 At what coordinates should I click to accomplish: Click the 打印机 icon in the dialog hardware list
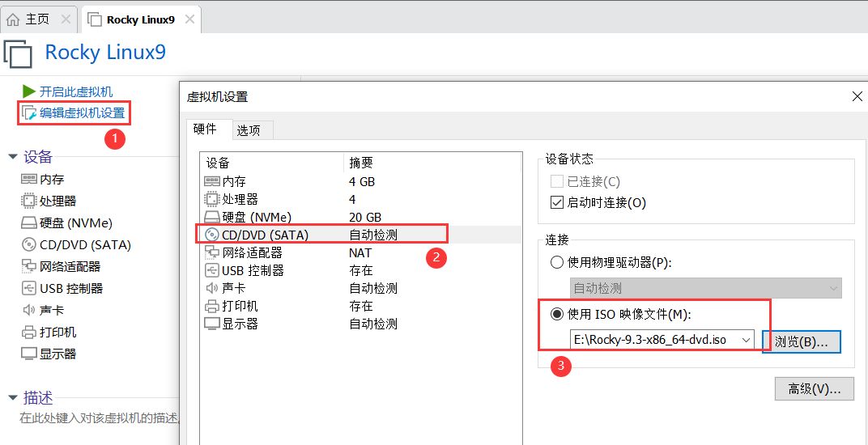pyautogui.click(x=212, y=306)
